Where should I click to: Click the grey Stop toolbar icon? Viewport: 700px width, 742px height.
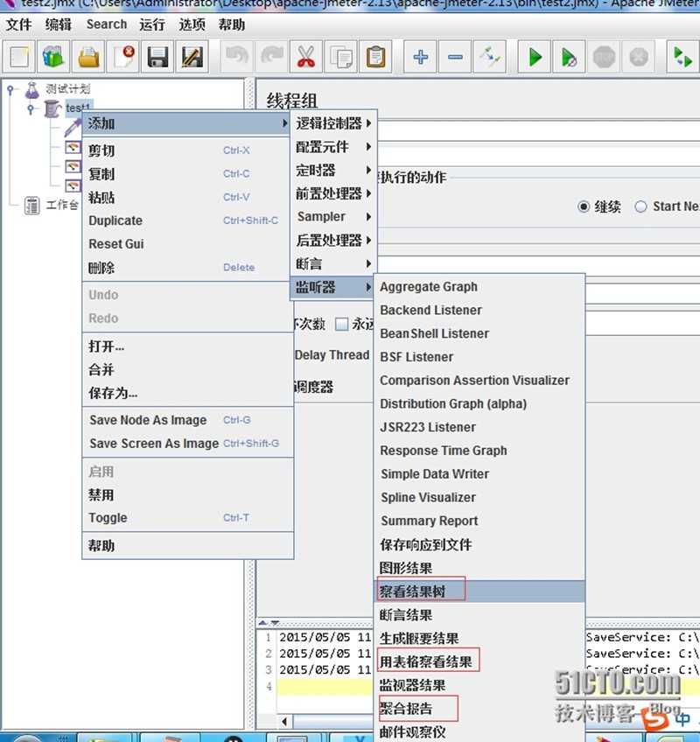pyautogui.click(x=604, y=57)
